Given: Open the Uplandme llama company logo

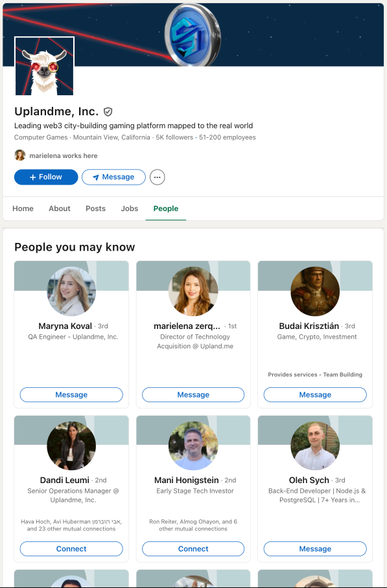Looking at the screenshot, I should click(44, 66).
